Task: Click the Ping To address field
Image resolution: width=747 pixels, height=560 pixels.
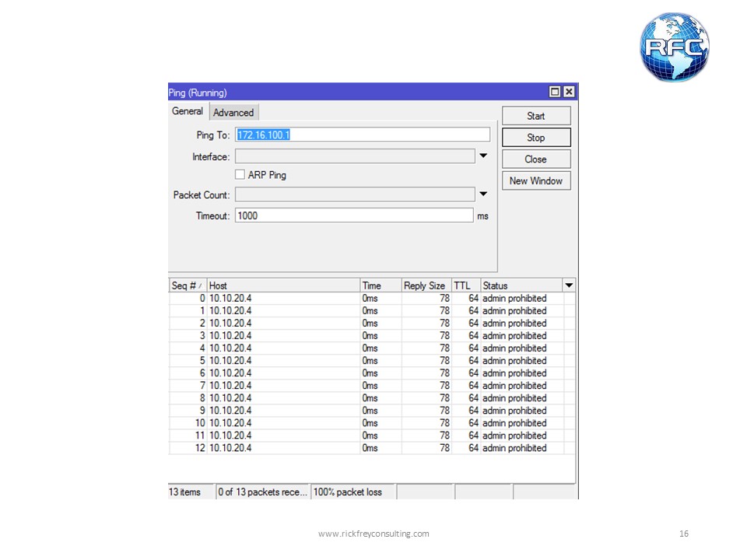Action: click(x=363, y=135)
